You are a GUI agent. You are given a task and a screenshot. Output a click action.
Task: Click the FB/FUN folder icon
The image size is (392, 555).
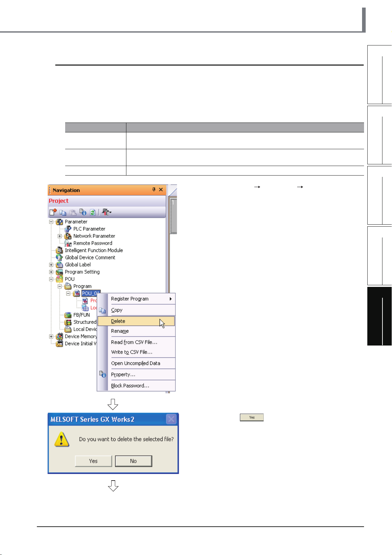point(68,315)
